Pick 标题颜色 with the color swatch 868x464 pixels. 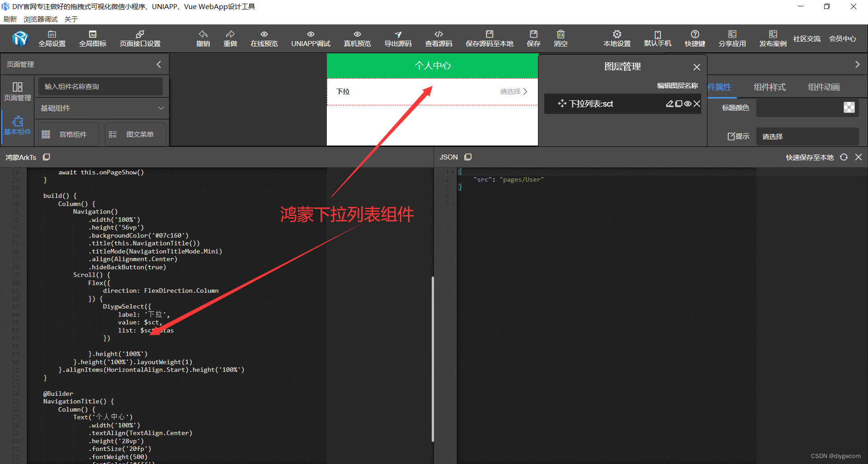849,107
